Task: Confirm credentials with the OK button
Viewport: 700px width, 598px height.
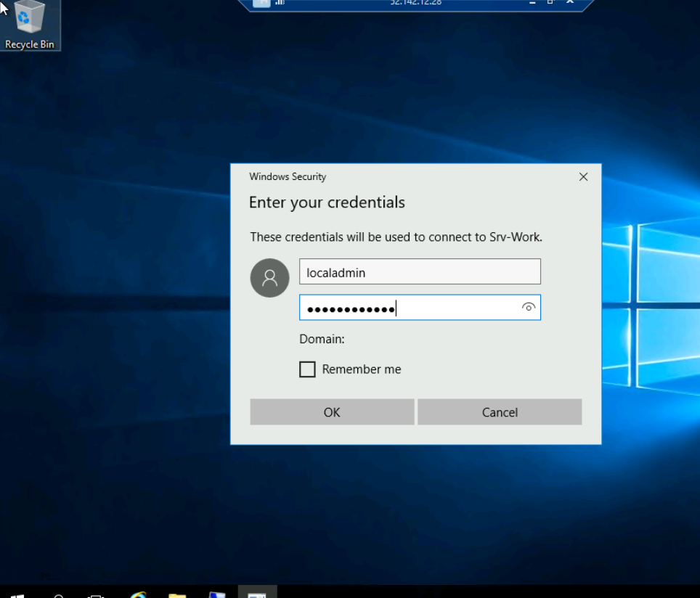Action: 332,412
